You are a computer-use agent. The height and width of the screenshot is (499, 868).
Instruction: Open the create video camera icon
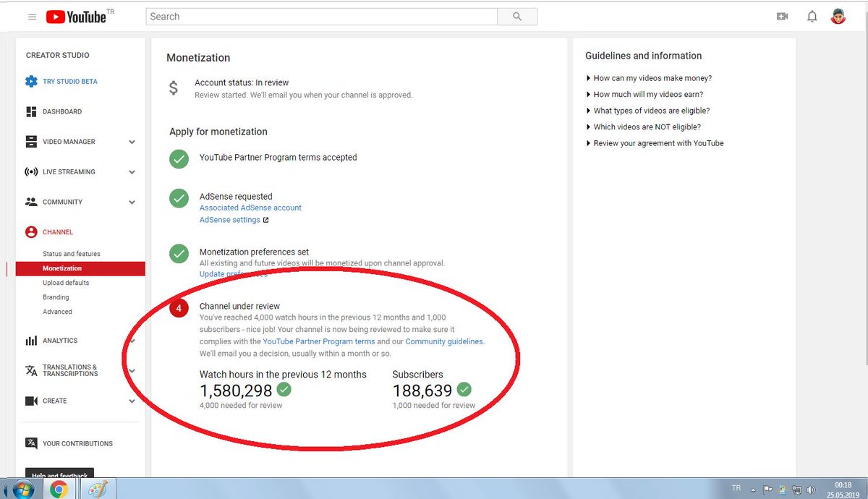tap(781, 17)
